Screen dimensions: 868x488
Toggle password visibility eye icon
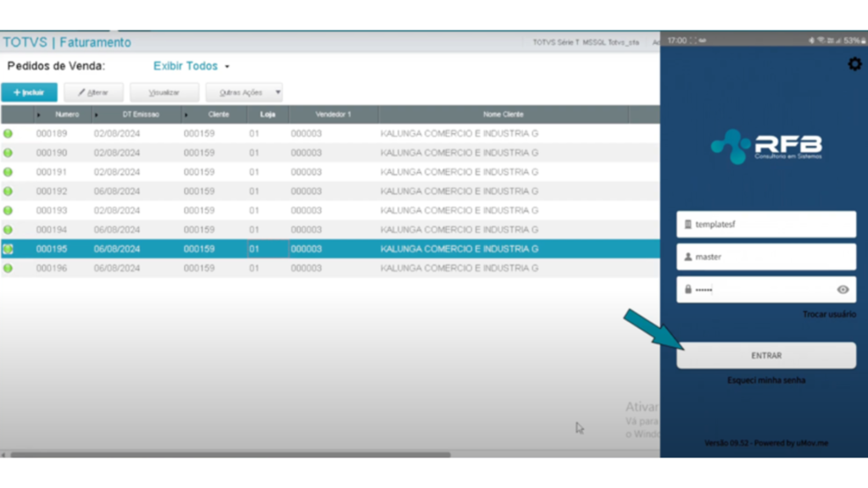(x=843, y=290)
